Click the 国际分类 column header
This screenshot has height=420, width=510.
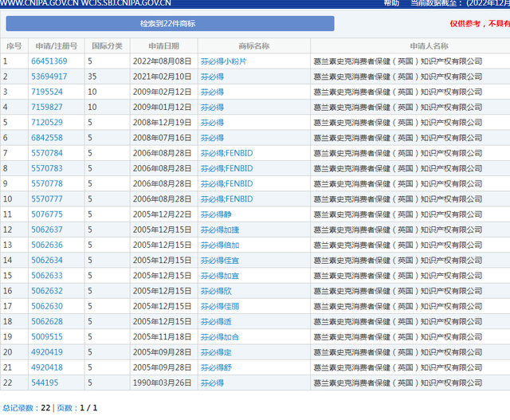click(x=107, y=46)
